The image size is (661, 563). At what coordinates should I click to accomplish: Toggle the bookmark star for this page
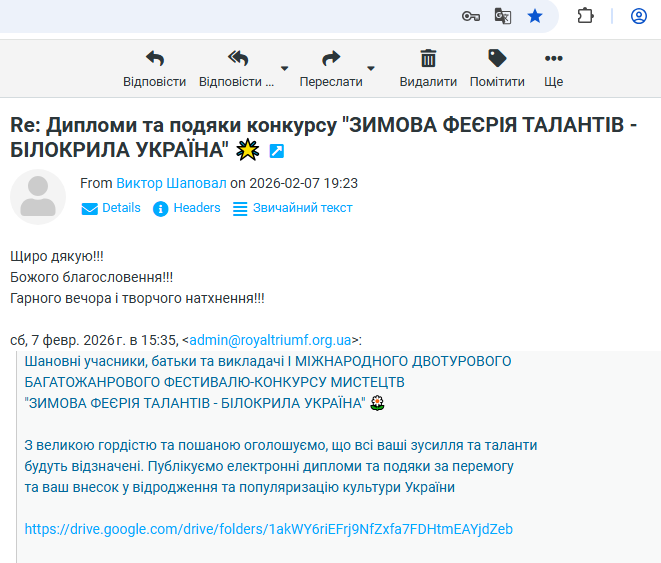click(x=535, y=16)
